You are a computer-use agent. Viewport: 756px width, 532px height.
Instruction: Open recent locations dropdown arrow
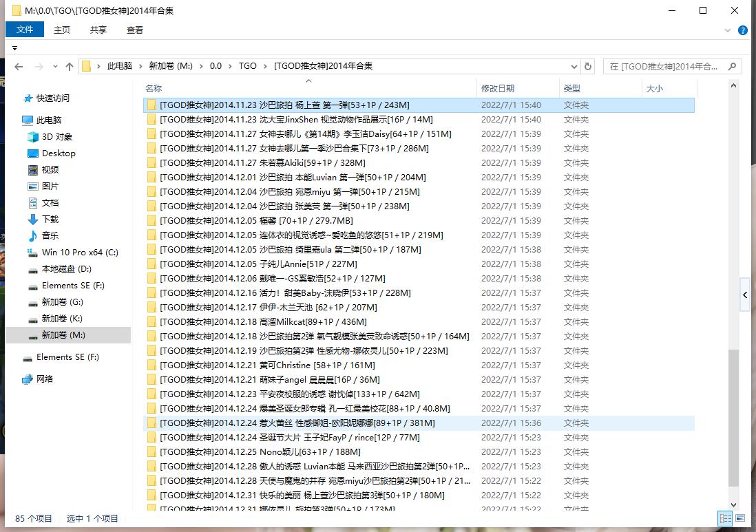coord(55,67)
